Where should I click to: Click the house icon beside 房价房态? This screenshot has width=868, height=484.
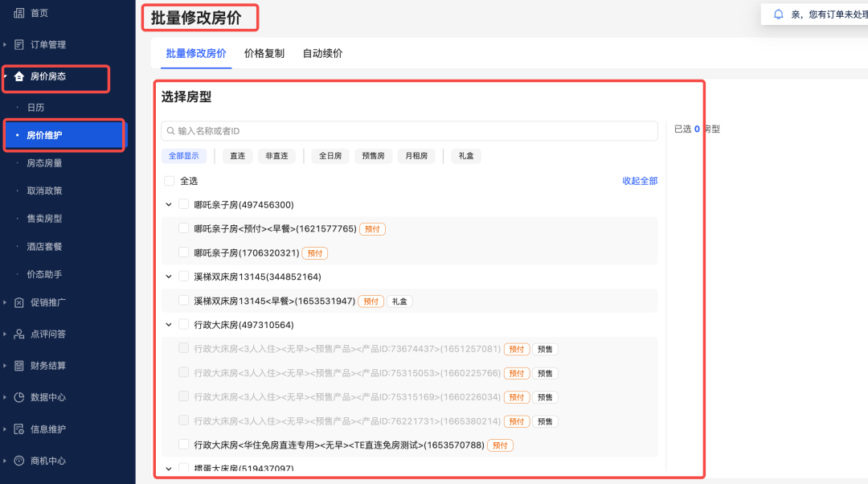point(19,76)
